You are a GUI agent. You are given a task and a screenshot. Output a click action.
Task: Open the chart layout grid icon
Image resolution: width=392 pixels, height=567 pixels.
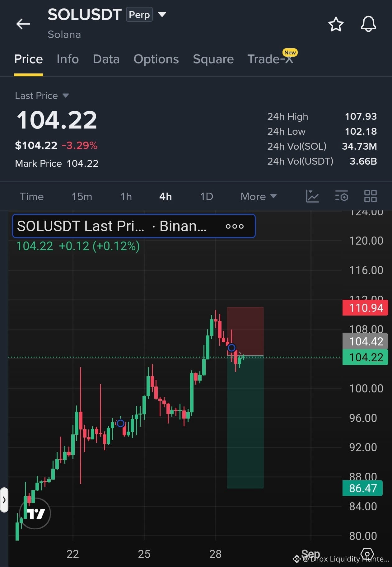(x=370, y=196)
